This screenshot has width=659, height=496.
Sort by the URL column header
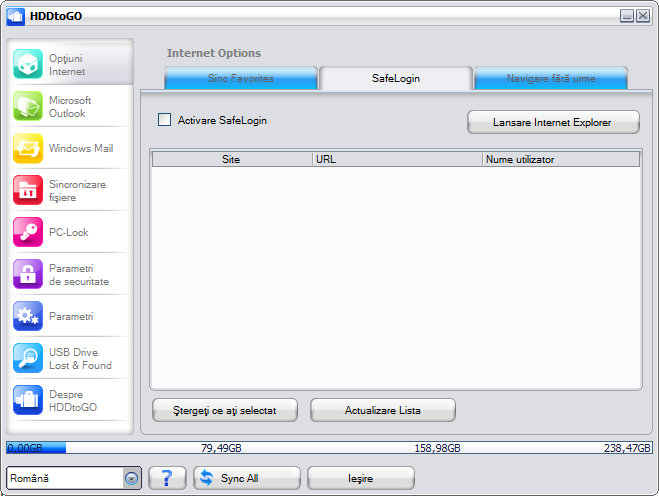[x=397, y=159]
